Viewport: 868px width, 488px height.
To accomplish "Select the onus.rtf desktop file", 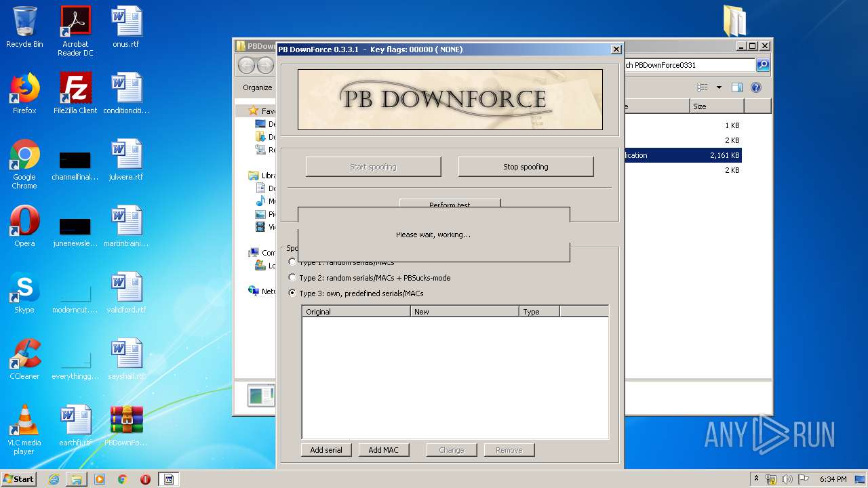I will [126, 27].
